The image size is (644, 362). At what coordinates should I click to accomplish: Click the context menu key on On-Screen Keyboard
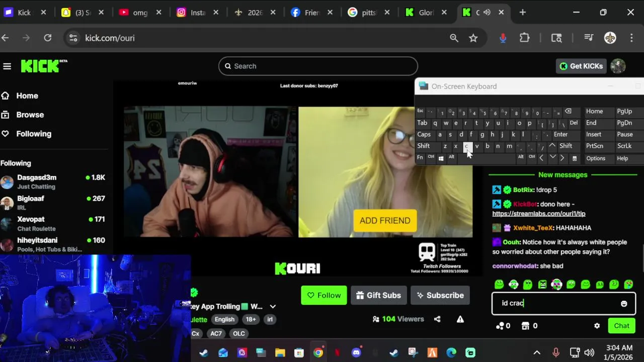tap(574, 158)
